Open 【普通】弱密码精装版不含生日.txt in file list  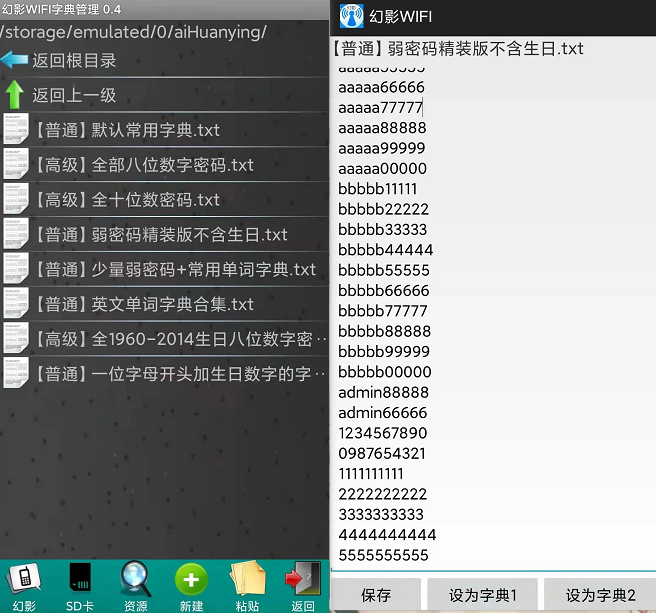click(164, 234)
